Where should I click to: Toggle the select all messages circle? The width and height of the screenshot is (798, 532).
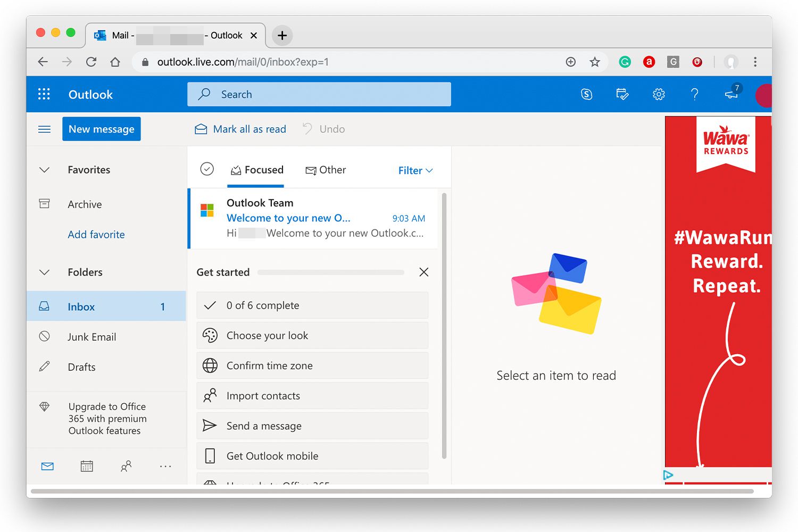point(207,169)
